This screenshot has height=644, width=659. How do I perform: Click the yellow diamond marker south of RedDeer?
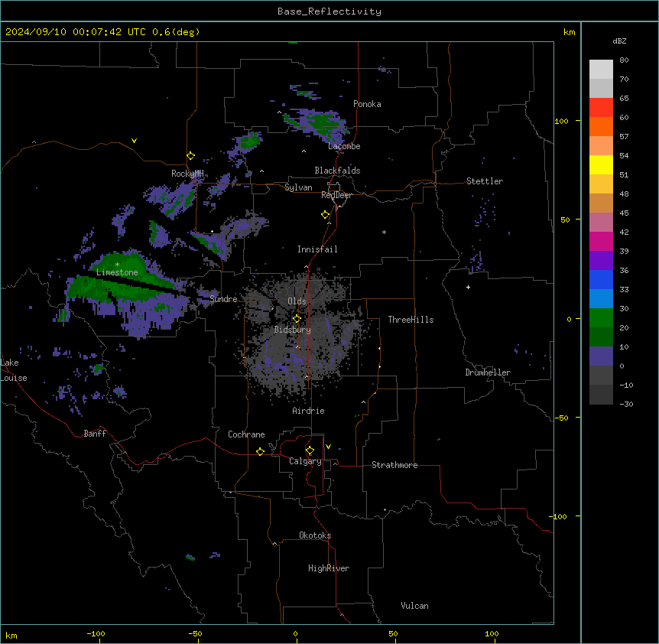325,214
